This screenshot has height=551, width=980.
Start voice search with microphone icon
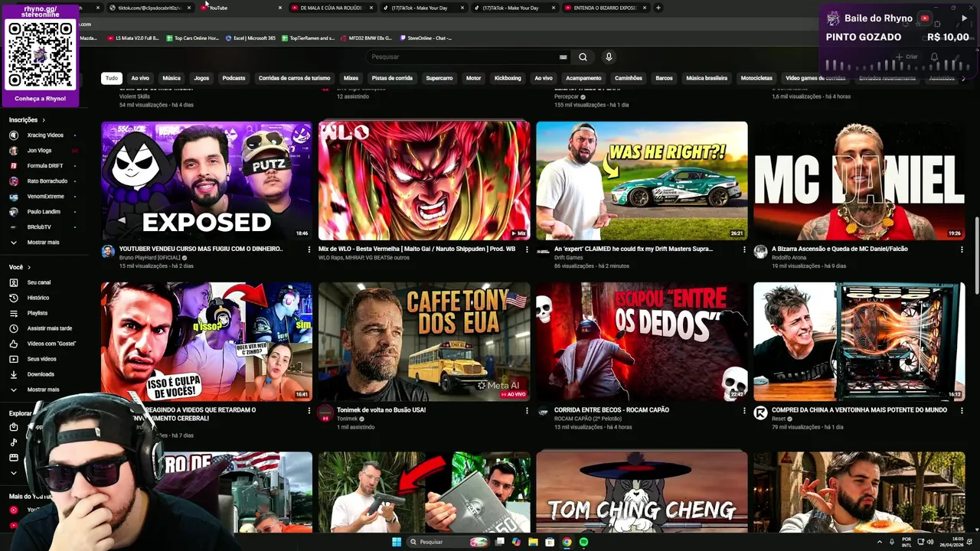coord(609,57)
